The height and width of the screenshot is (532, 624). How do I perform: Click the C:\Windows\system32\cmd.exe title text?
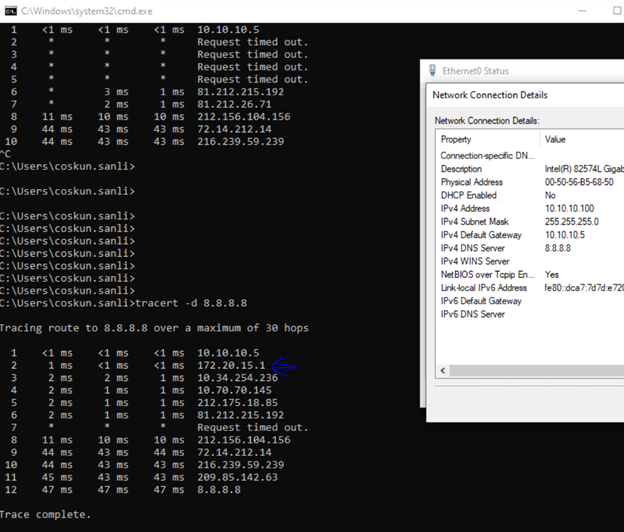pyautogui.click(x=87, y=11)
